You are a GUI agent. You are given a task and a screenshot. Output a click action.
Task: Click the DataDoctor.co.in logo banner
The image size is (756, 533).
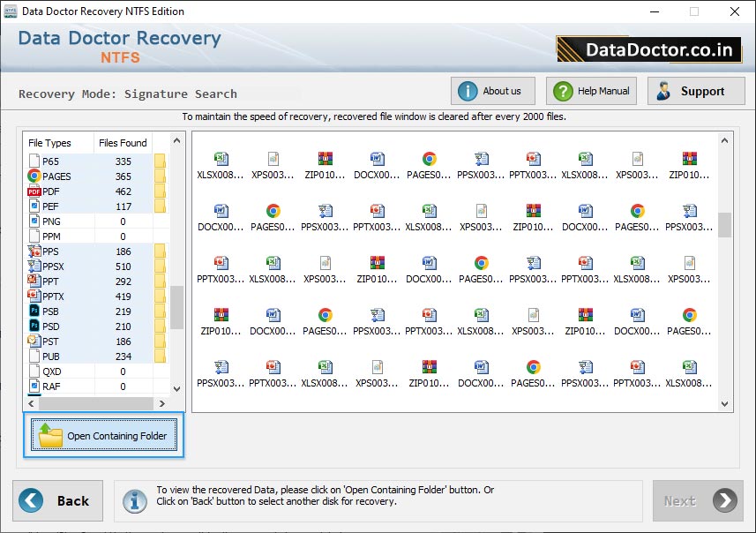[648, 49]
